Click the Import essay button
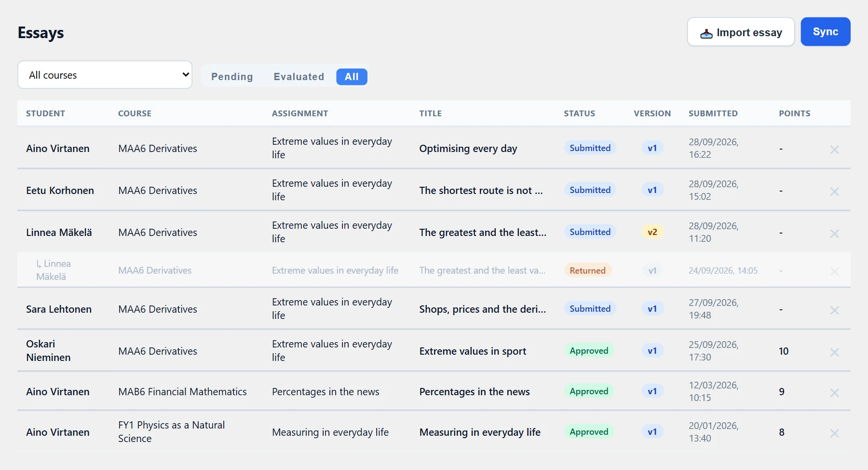868x470 pixels. click(x=741, y=32)
